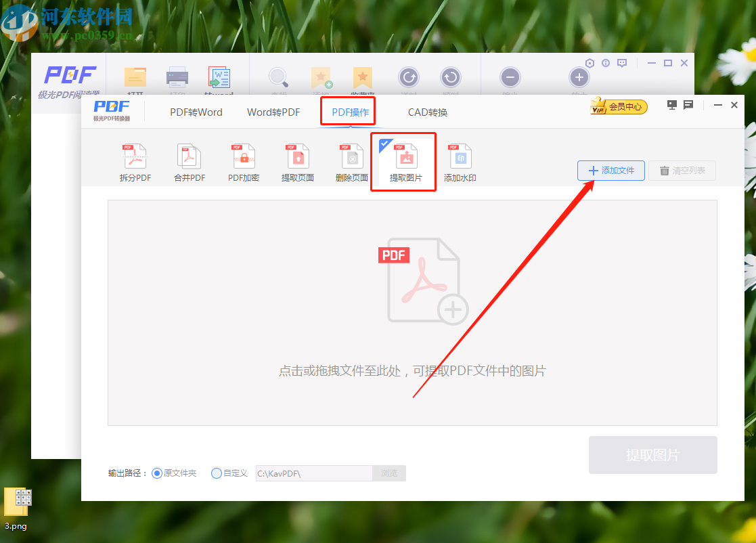Click the 清空列表 clear list button
Screen dimensions: 756x543
[682, 171]
